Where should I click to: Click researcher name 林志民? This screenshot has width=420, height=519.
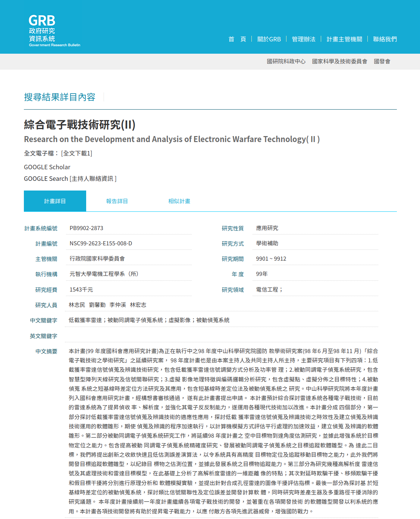(x=77, y=305)
